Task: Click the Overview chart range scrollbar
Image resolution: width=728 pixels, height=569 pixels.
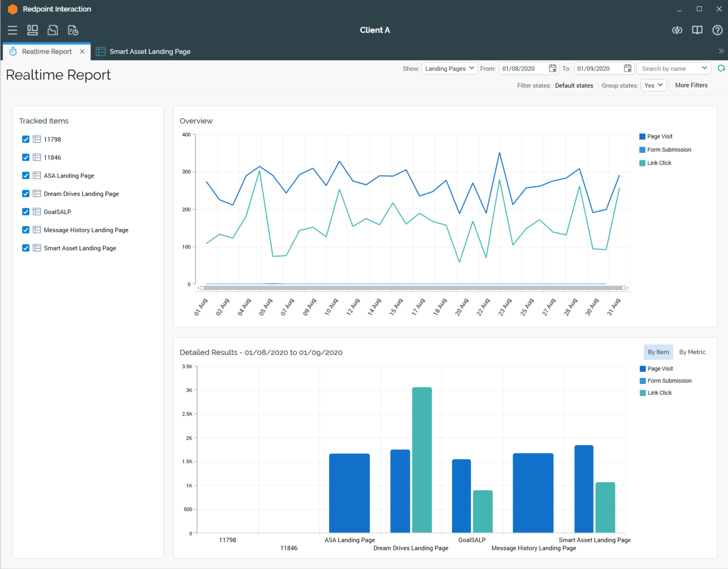Action: [x=413, y=288]
